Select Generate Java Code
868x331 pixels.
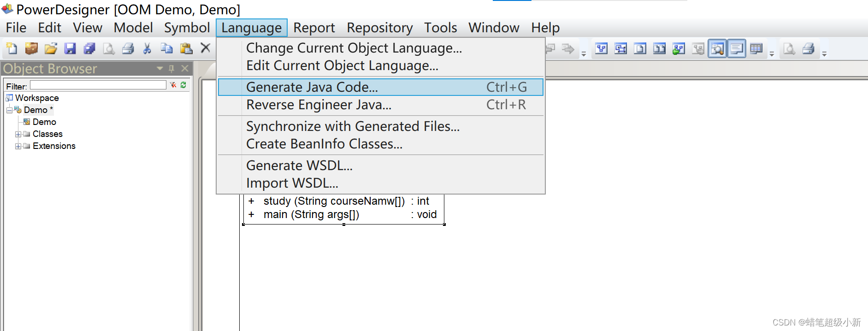[381, 87]
